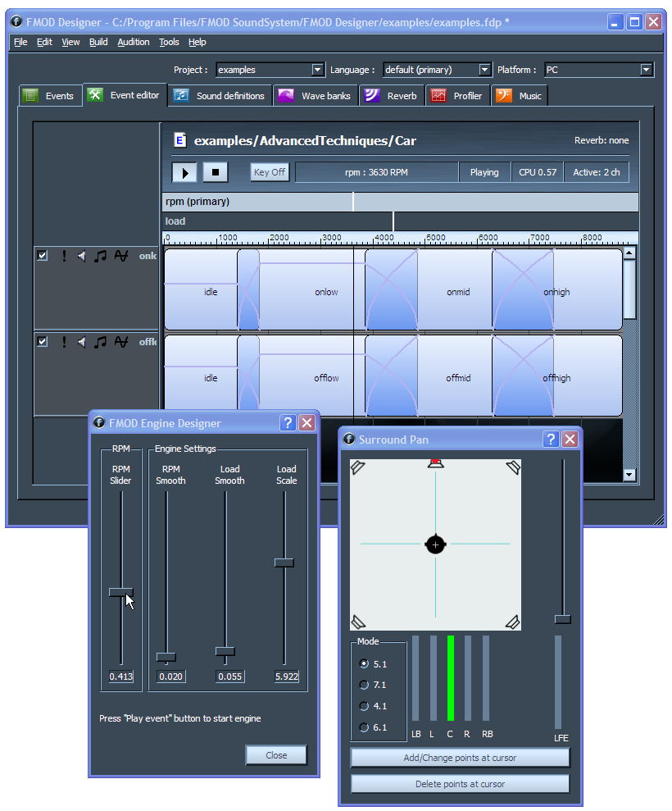This screenshot has height=811, width=672.
Task: Click the waveform effect icon on onload layer
Action: click(121, 256)
